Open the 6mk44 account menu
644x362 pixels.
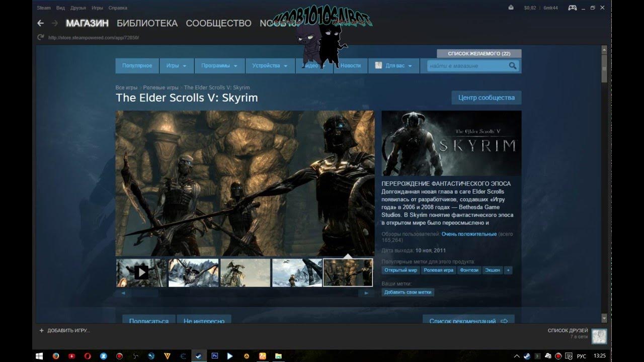551,8
